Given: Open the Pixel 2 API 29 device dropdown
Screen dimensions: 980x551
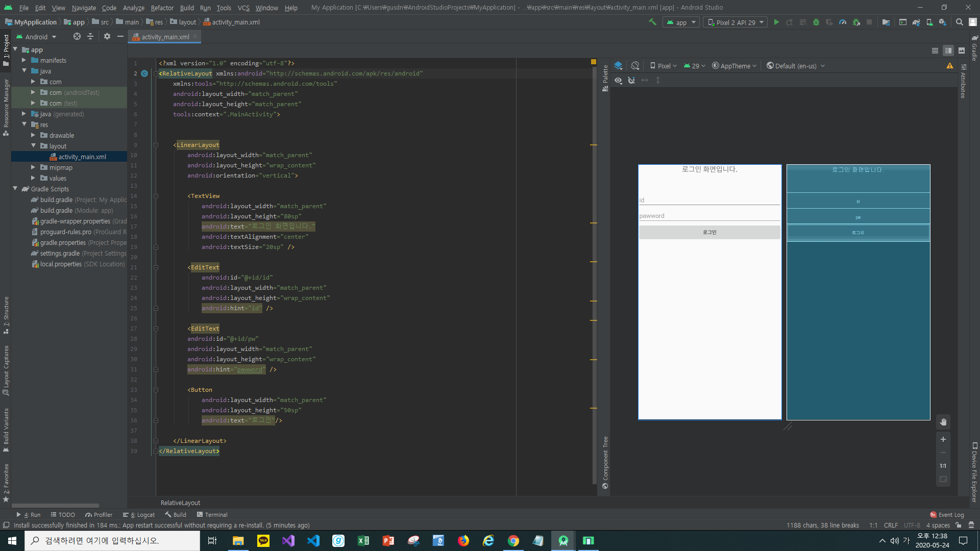Looking at the screenshot, I should (x=736, y=22).
